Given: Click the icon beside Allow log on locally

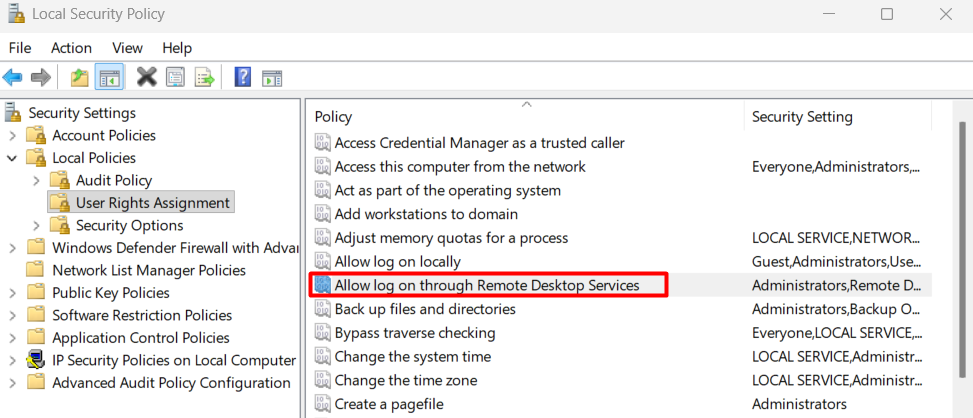Looking at the screenshot, I should (x=322, y=261).
